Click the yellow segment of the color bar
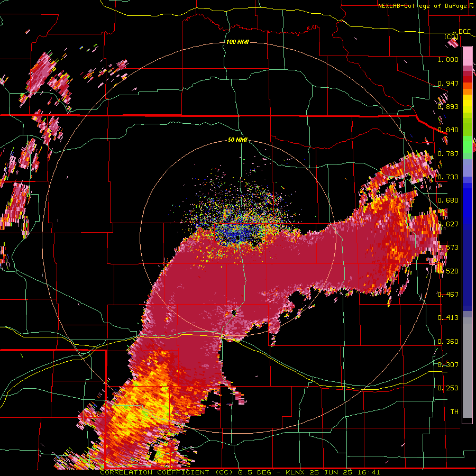The image size is (476, 476). (x=467, y=104)
